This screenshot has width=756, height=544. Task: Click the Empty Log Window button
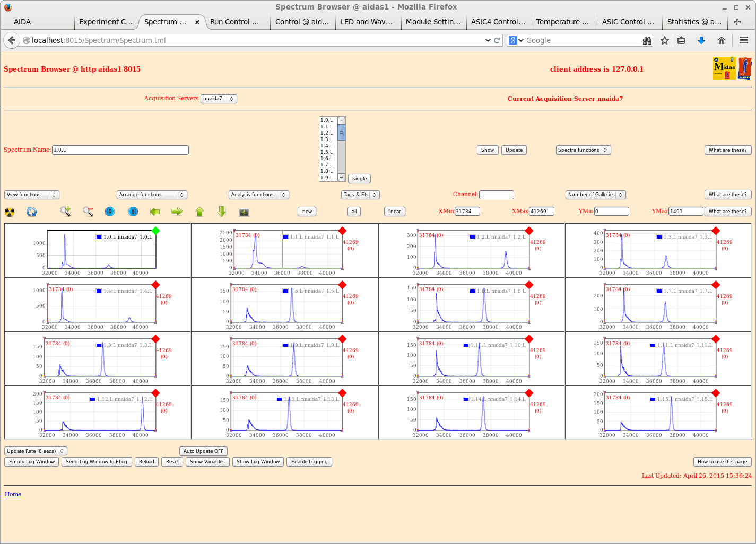(x=32, y=462)
